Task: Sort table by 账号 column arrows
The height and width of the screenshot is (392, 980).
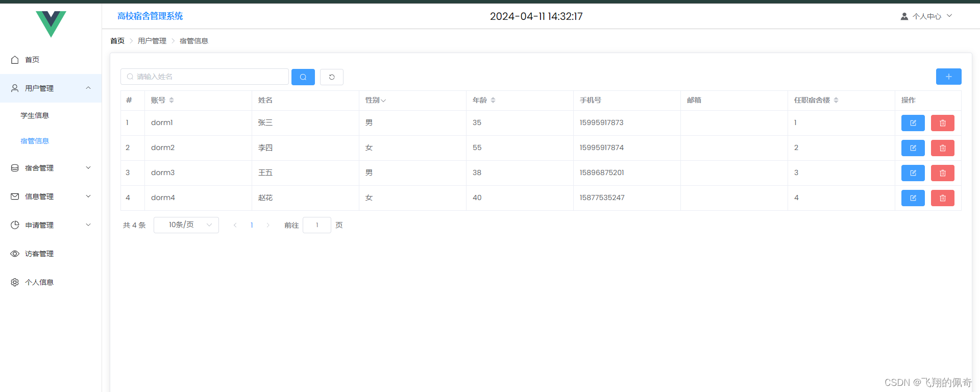Action: click(x=171, y=100)
